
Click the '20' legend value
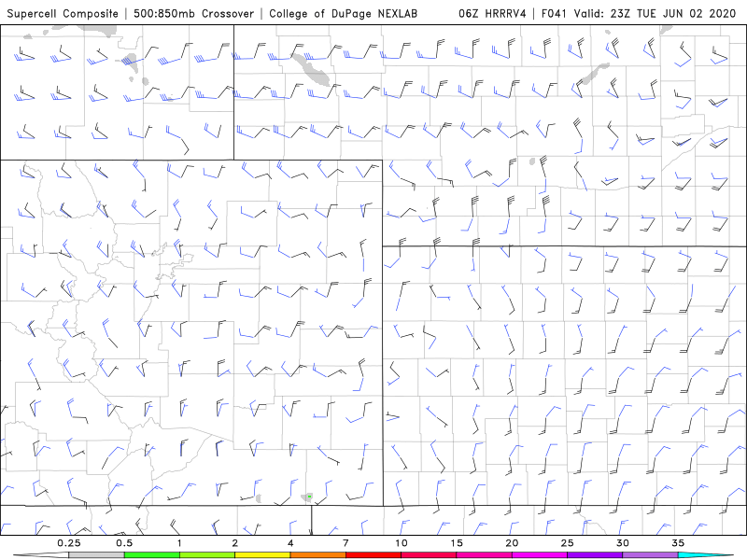(x=512, y=543)
